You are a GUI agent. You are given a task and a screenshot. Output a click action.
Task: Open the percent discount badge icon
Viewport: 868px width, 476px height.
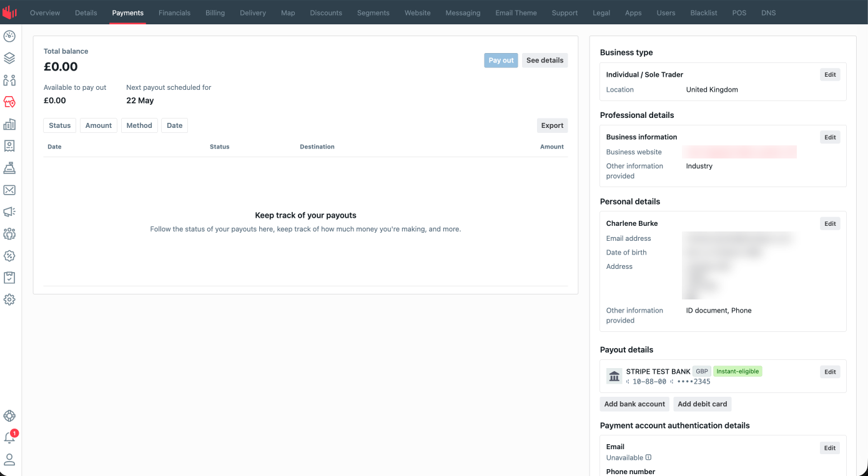[9, 256]
